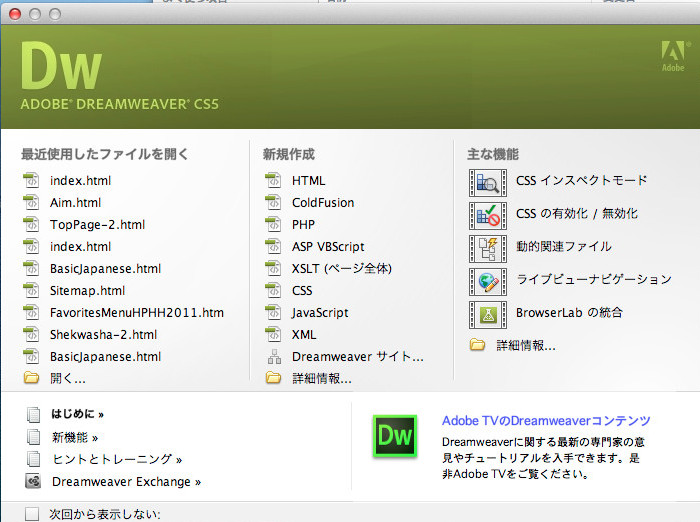Click the ライブビューナビゲーション globe icon

coord(488,282)
